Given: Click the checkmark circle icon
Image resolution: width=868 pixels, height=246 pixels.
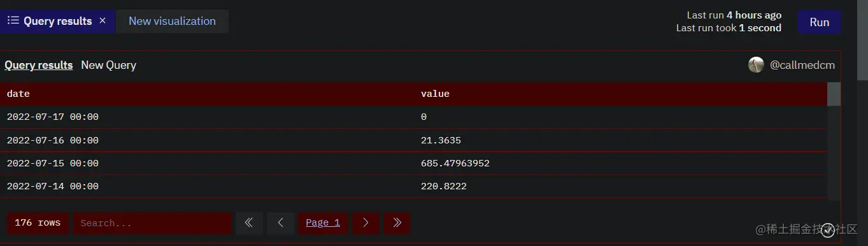Looking at the screenshot, I should (828, 230).
